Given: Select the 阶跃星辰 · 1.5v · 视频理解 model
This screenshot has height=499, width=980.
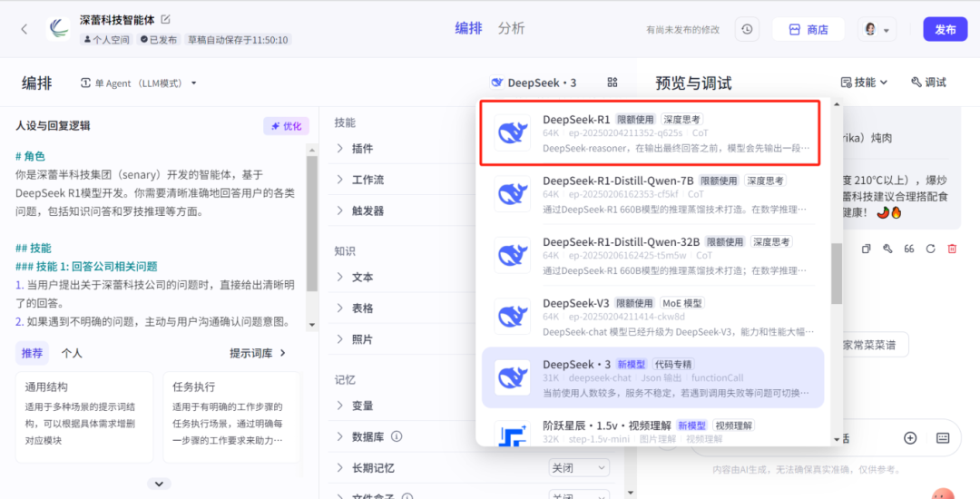Looking at the screenshot, I should click(653, 432).
